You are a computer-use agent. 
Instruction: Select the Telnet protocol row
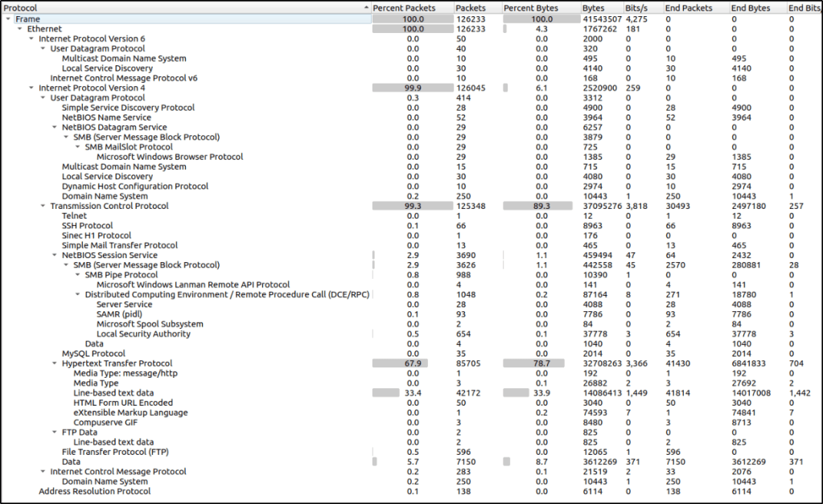coord(75,216)
